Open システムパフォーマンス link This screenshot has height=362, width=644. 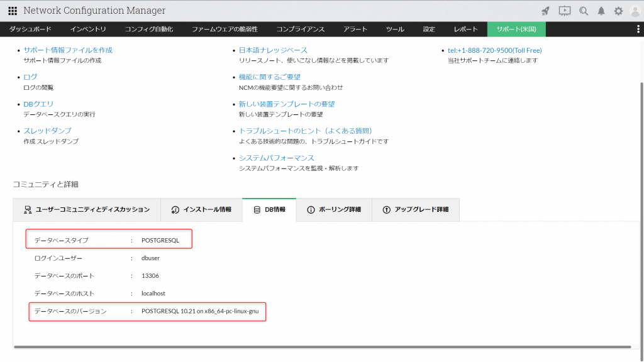point(277,158)
